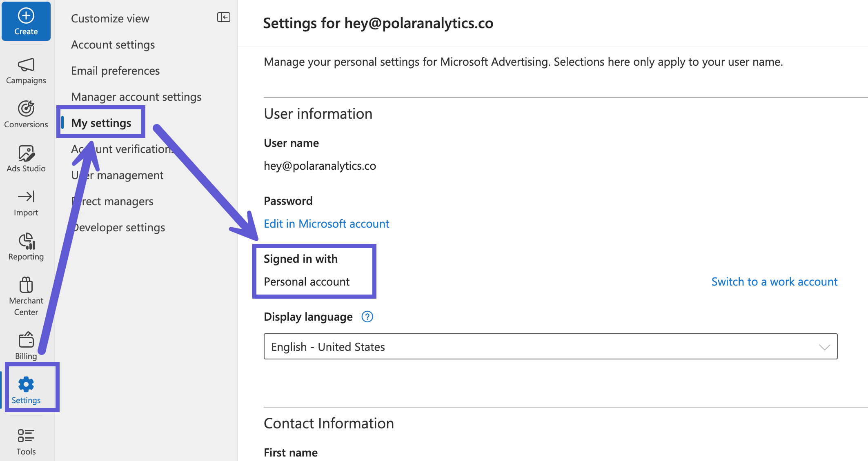Open the Tools list icon
868x461 pixels.
[26, 436]
